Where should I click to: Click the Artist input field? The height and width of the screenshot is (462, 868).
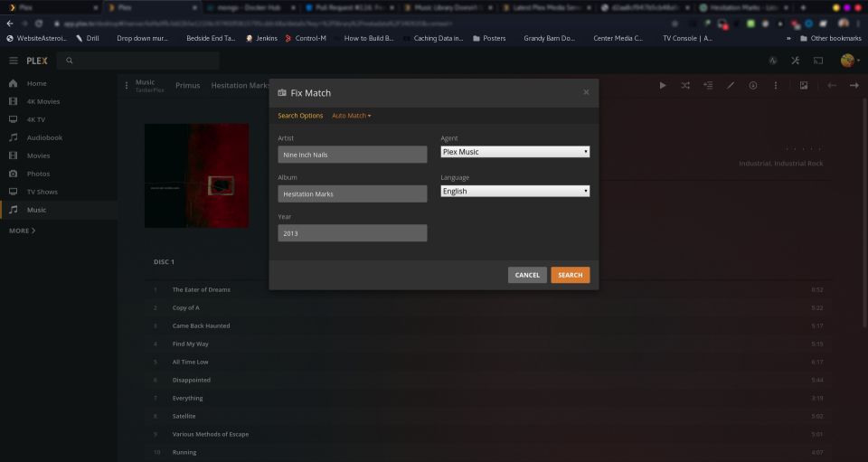pos(352,155)
